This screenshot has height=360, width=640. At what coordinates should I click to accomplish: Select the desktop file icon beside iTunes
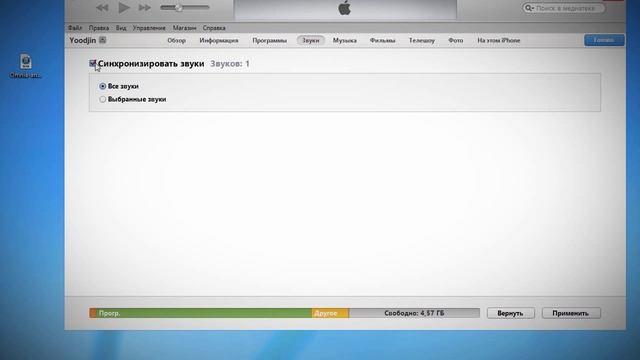coord(26,65)
